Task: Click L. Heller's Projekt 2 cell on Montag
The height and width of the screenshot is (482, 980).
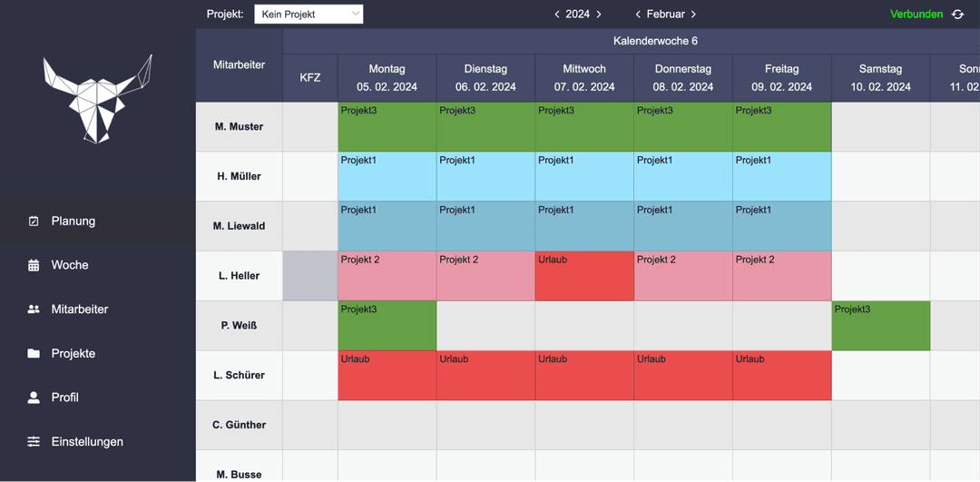Action: pos(387,276)
